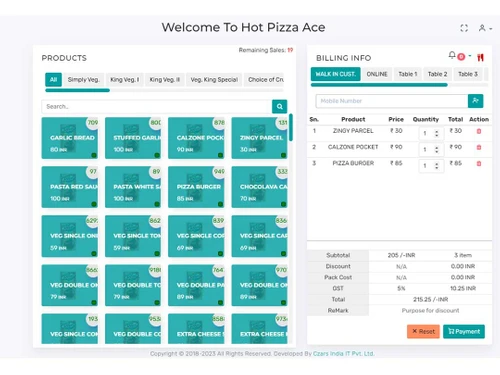
Task: Add CALZONE POCKET product card
Action: (196, 138)
